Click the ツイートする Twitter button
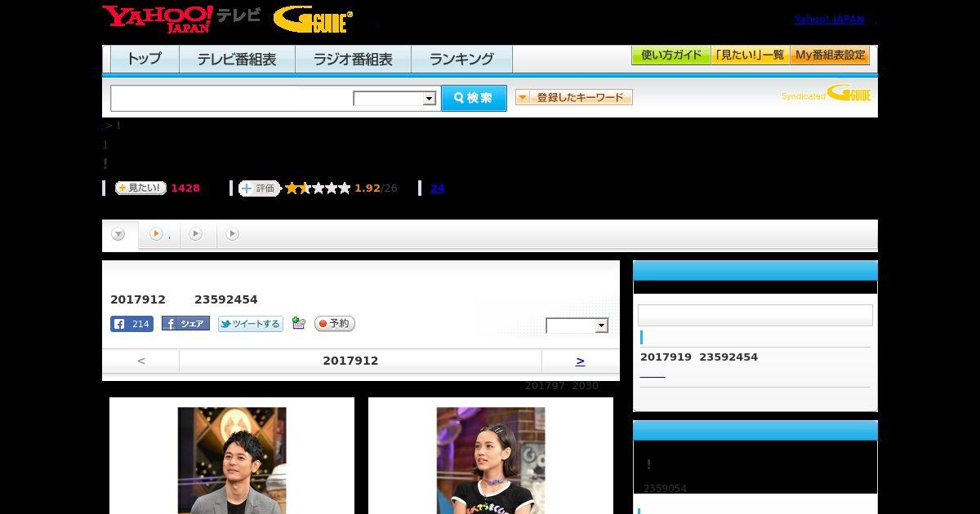 tap(251, 324)
